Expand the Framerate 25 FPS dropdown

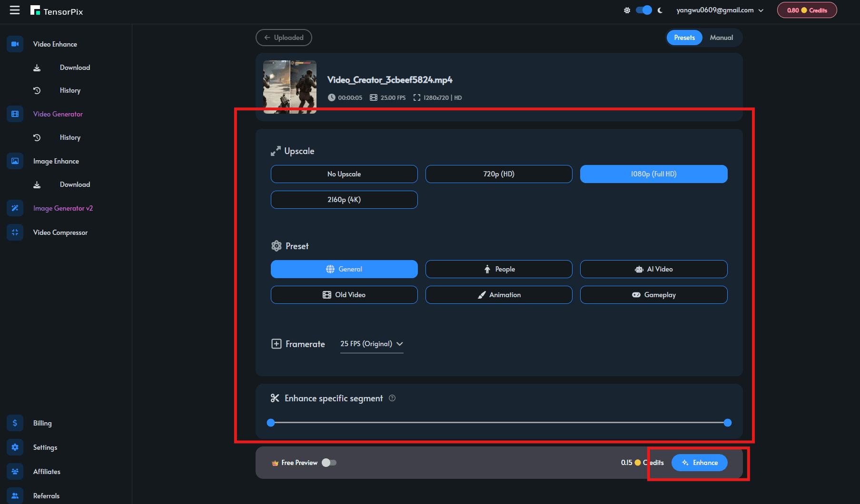point(372,344)
